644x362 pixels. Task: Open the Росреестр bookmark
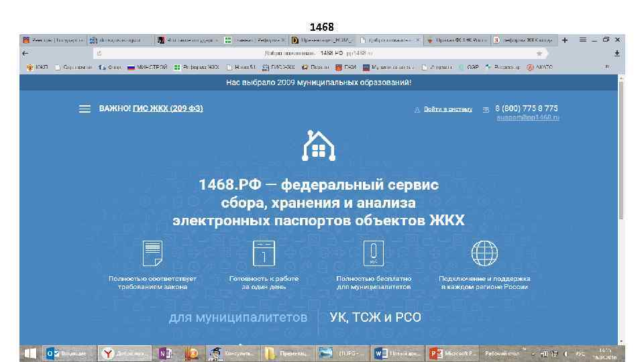tap(502, 67)
